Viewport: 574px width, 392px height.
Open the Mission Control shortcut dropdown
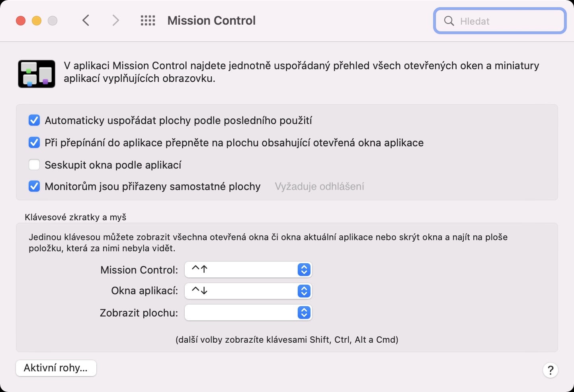(248, 270)
